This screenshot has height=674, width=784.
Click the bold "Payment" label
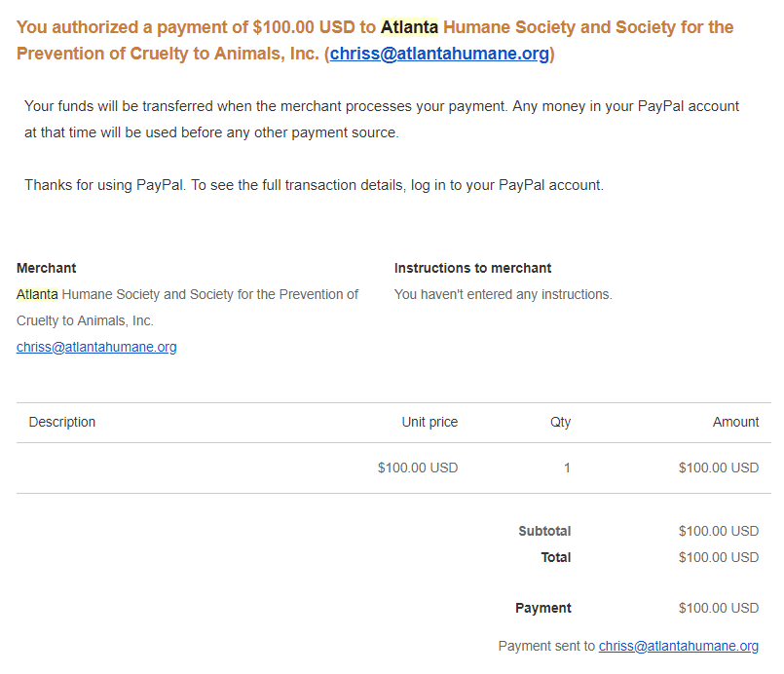tap(543, 608)
